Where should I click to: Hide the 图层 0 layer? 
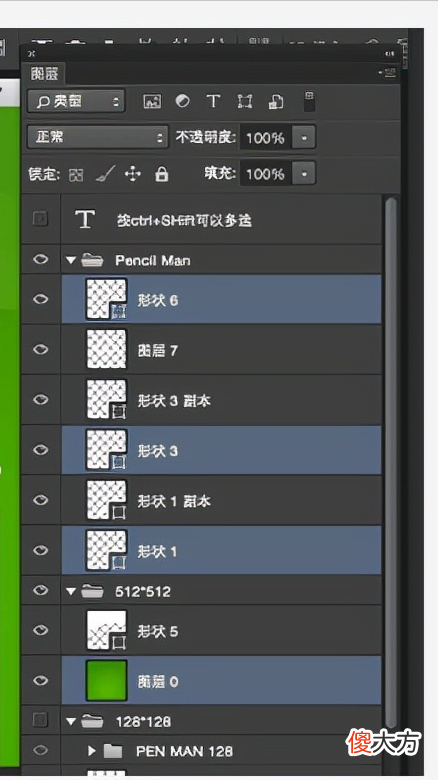[40, 680]
